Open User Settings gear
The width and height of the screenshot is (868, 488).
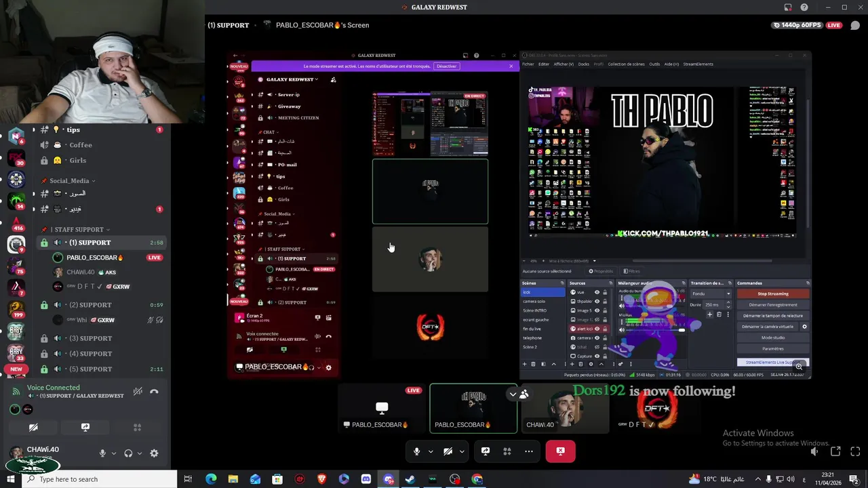click(154, 453)
